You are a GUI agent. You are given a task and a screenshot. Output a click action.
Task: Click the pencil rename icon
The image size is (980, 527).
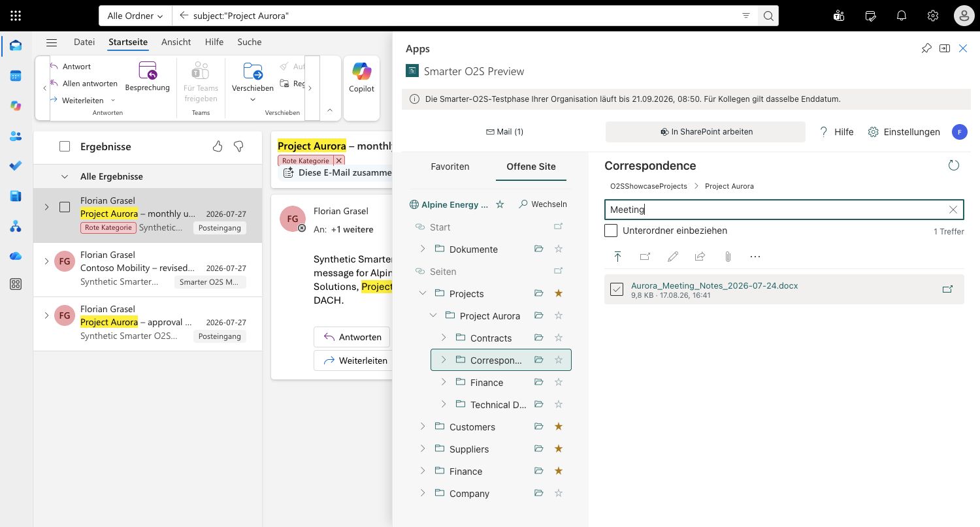point(673,257)
